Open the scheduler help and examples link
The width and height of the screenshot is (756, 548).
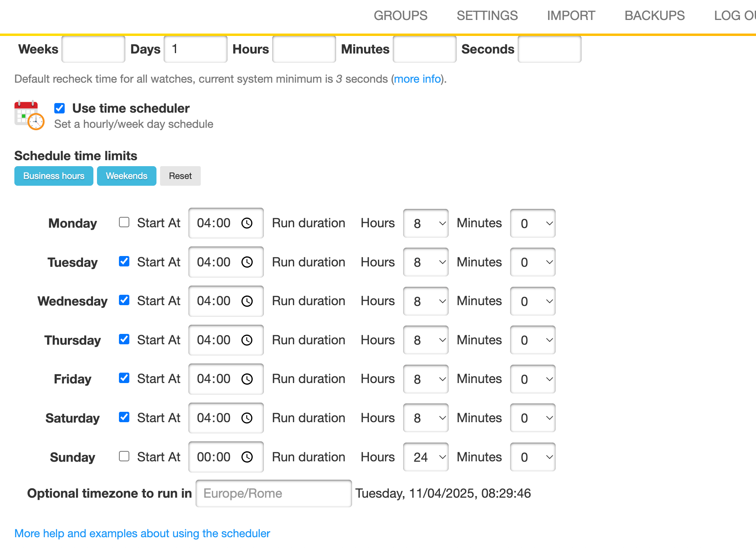(x=142, y=533)
